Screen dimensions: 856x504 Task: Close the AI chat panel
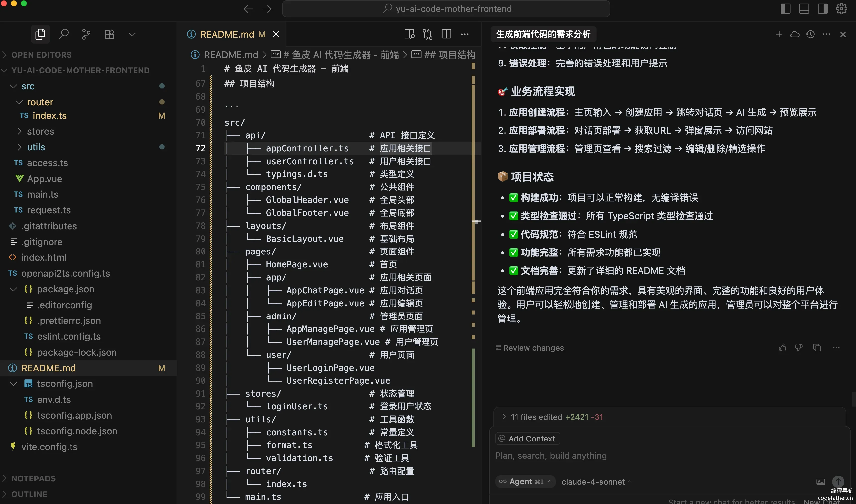843,34
